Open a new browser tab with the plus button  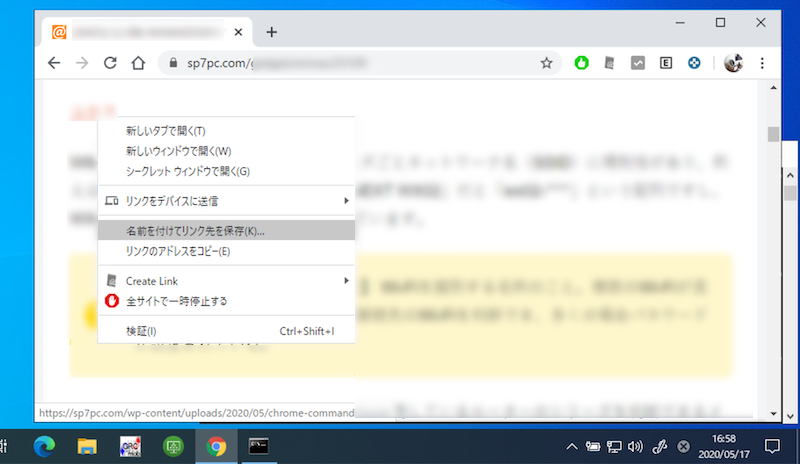(271, 32)
